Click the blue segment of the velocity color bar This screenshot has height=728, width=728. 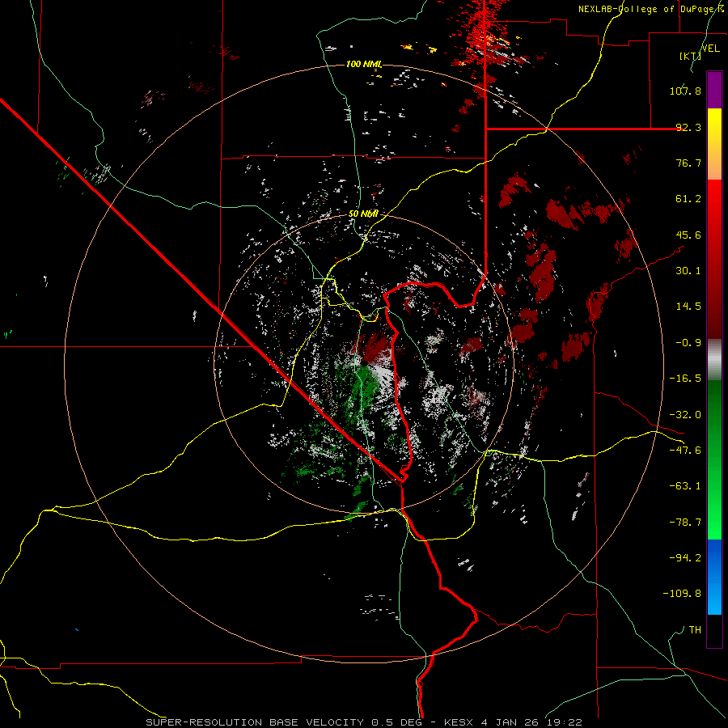point(714,577)
